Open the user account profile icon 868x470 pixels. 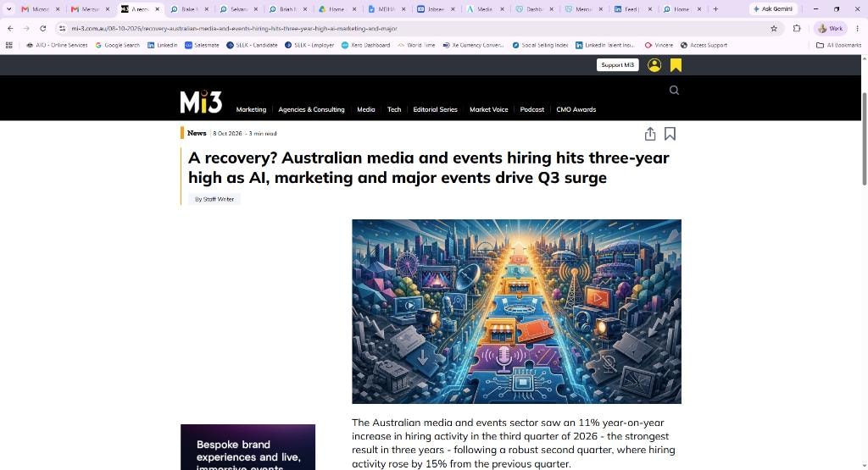coord(654,65)
